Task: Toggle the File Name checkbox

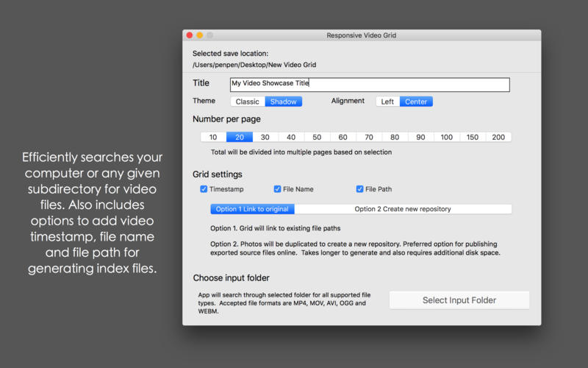Action: pos(277,189)
